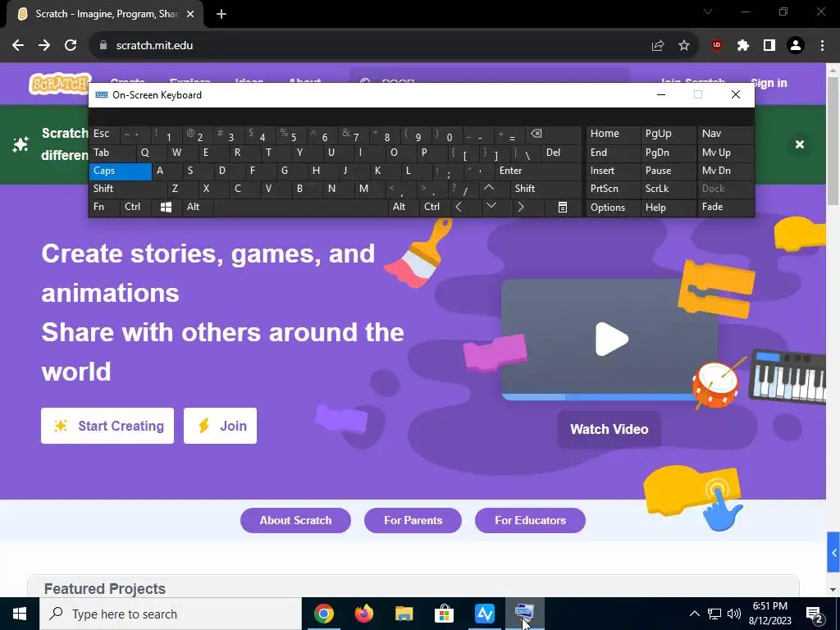
Task: Click the left arrow key on keyboard
Action: [x=459, y=208]
